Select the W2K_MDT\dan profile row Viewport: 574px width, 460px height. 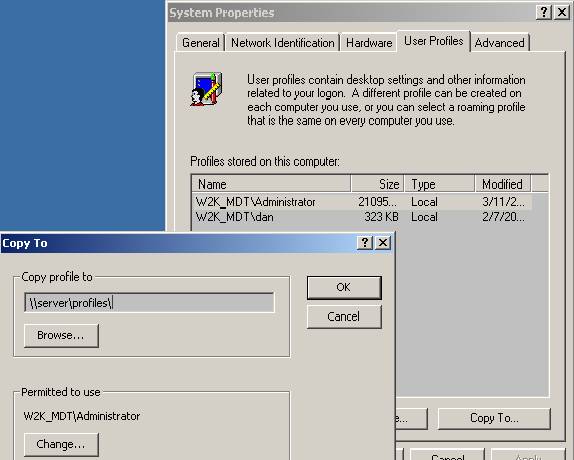[362, 217]
